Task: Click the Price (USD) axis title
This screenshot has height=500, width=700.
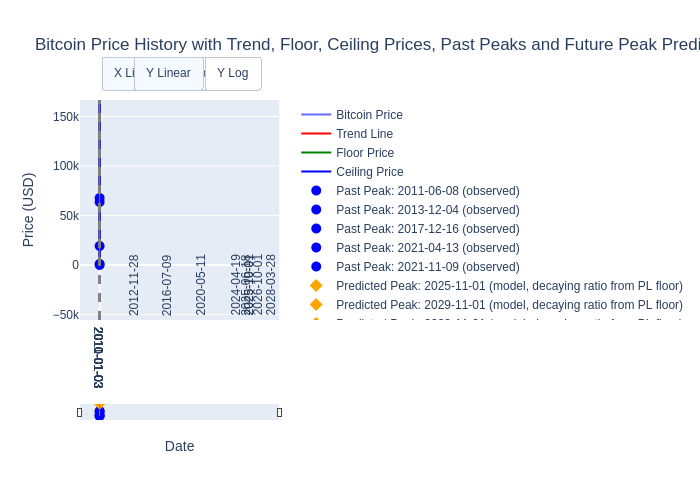Action: [x=28, y=209]
